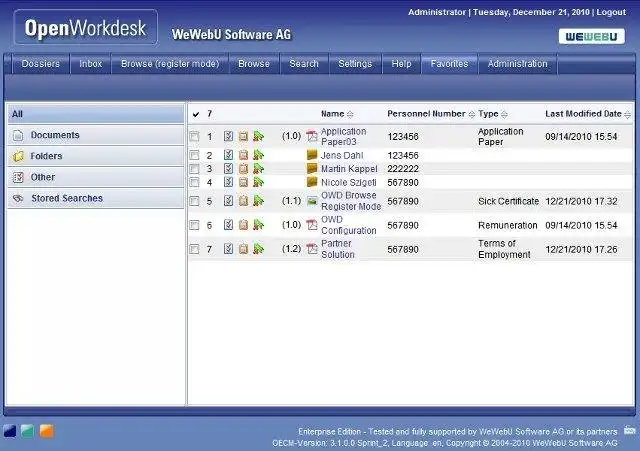Screen dimensions: 640x451
Task: Show Stored Searches favorites
Action: click(x=96, y=198)
